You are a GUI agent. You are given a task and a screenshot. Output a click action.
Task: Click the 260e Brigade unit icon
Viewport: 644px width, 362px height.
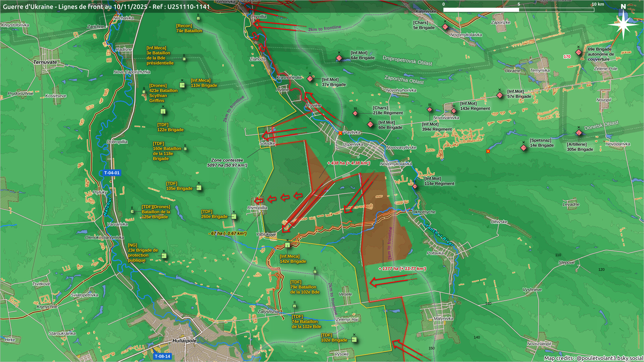234,217
